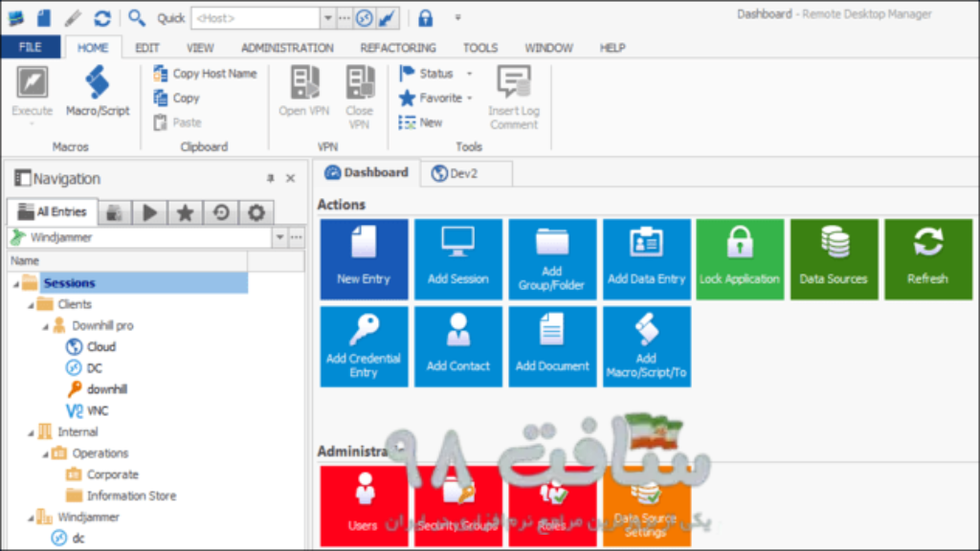Screen dimensions: 980x551
Task: Click the Paste clipboard button
Action: [178, 122]
